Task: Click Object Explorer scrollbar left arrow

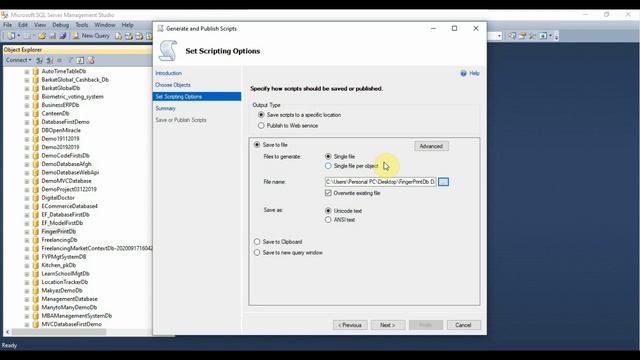Action: (7, 332)
